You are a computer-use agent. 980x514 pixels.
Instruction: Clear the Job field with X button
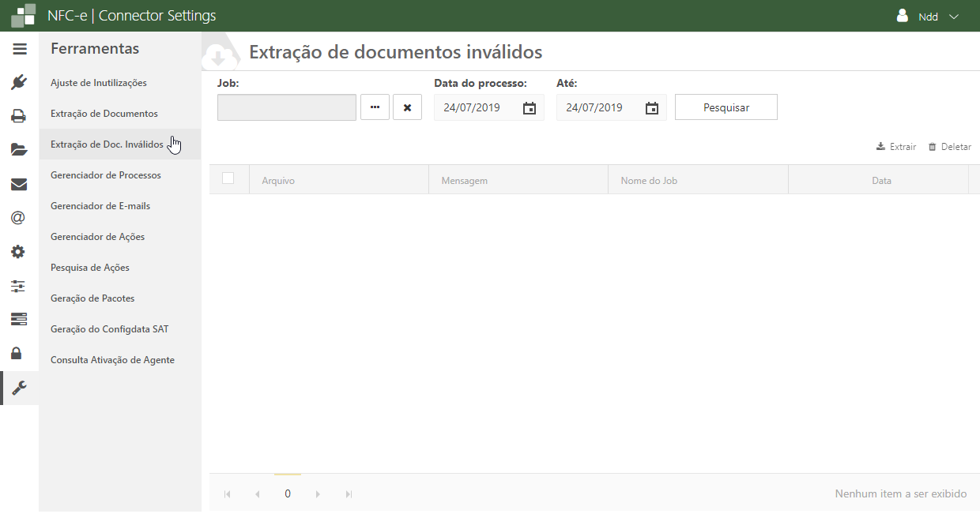407,107
